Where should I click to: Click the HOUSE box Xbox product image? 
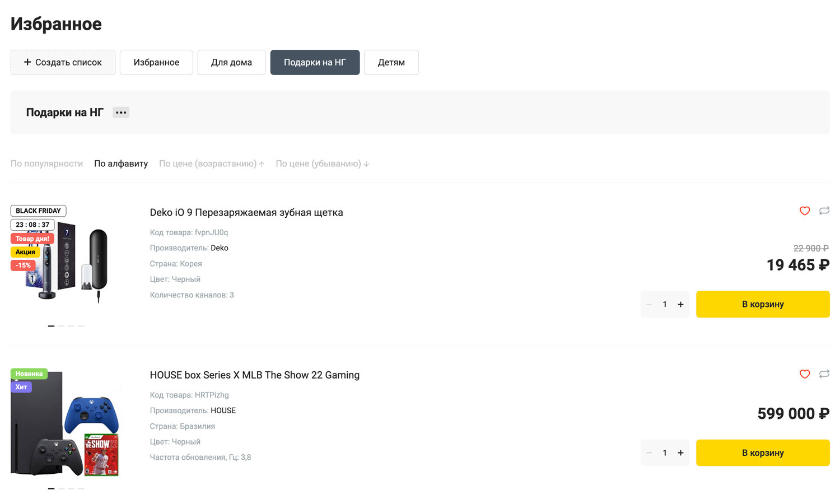66,424
